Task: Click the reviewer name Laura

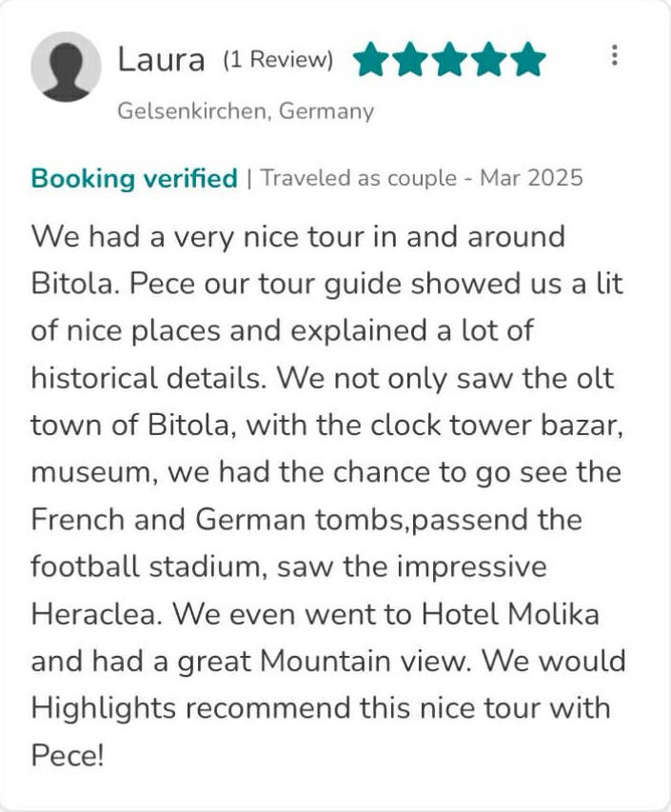Action: click(161, 60)
